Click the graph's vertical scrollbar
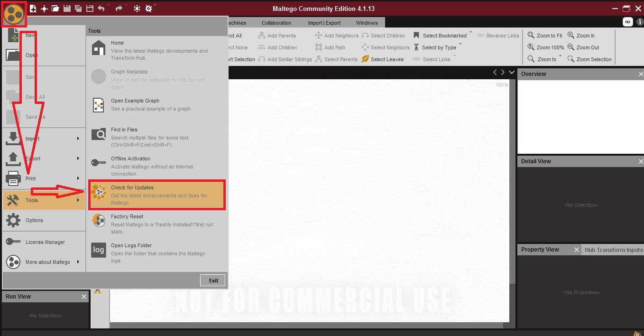Screen dimensions: 644x336 click(513, 202)
